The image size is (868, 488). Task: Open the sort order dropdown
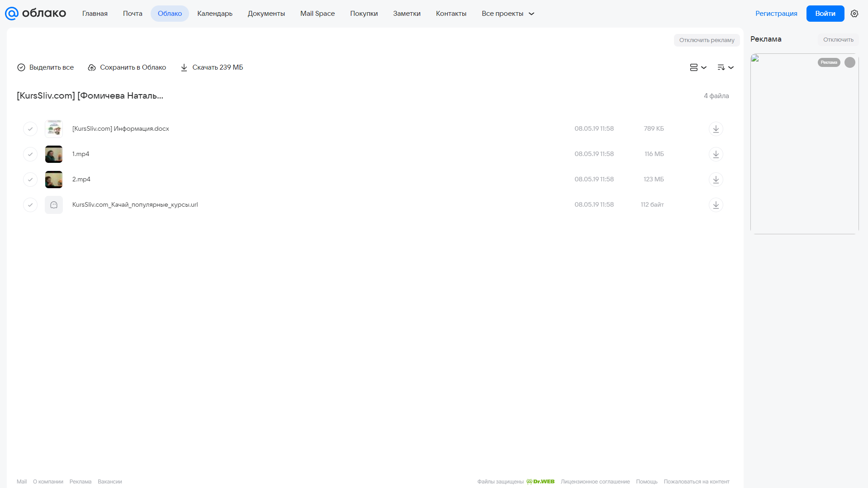coord(725,67)
